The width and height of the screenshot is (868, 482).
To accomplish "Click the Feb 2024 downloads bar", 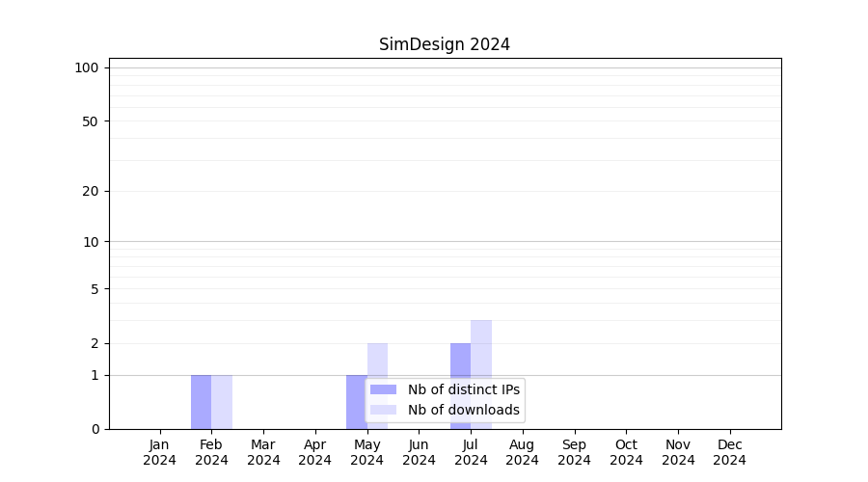I will point(222,402).
